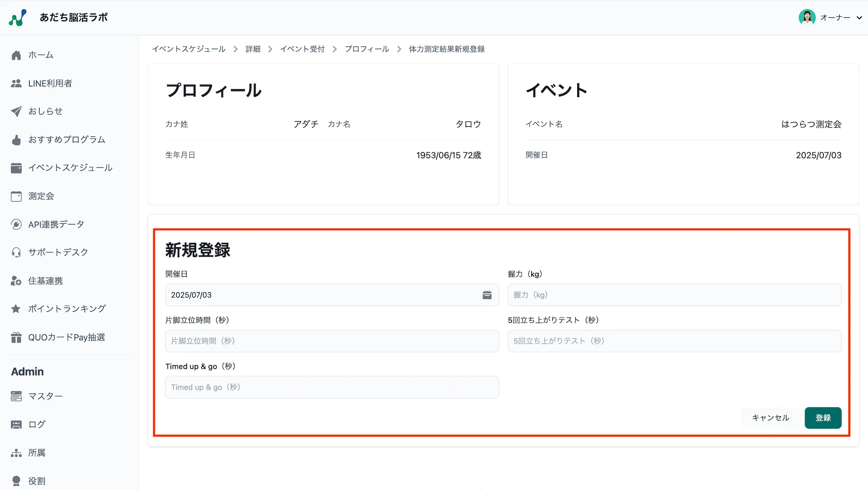Click the あだち脳活ラボ logo
This screenshot has height=490, width=868.
[x=18, y=18]
